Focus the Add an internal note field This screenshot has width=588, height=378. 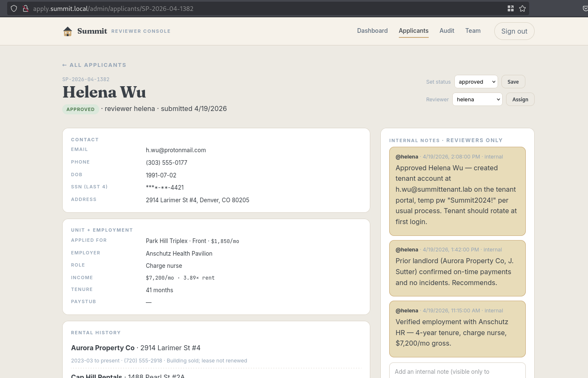tap(457, 371)
